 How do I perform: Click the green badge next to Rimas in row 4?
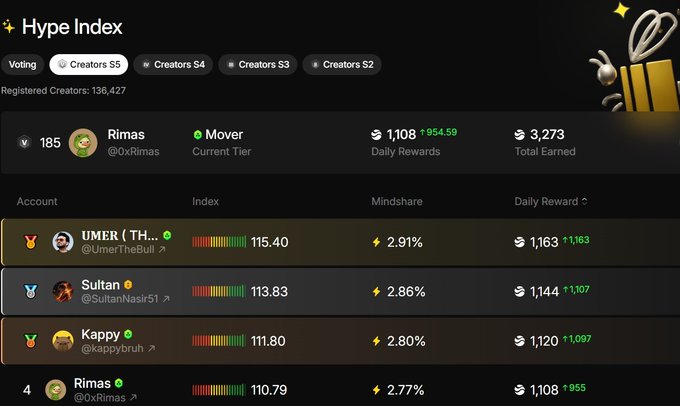[119, 383]
